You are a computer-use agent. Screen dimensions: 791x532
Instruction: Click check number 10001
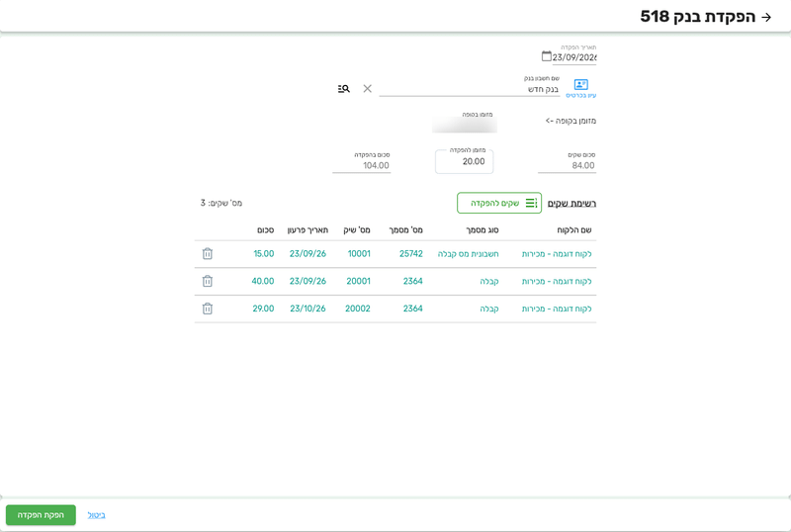(x=359, y=253)
